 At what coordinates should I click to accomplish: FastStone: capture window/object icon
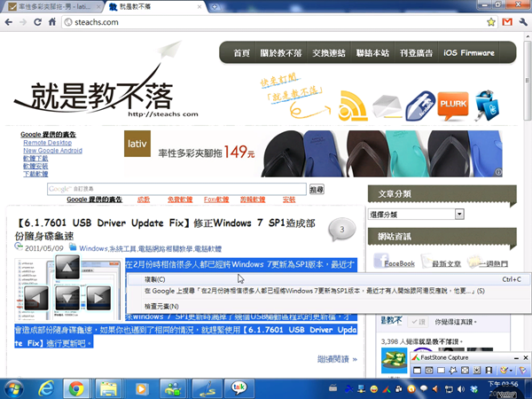[429, 370]
